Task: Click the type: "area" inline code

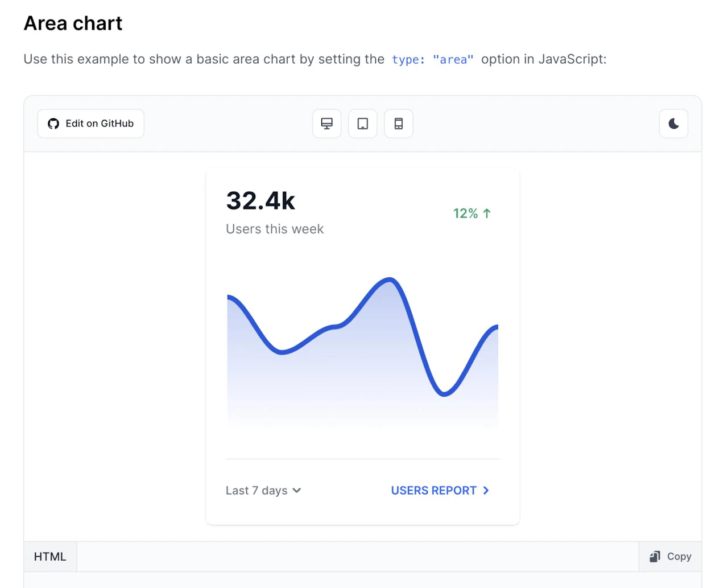Action: pos(433,60)
